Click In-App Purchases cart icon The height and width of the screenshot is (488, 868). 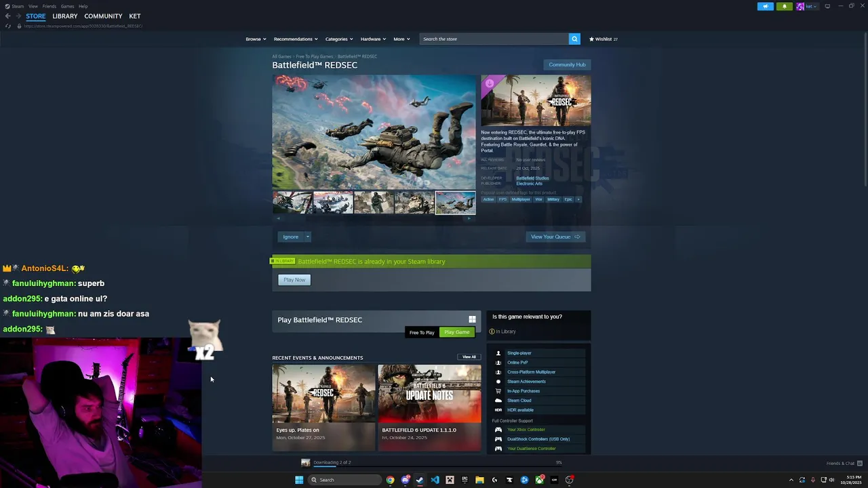point(498,391)
